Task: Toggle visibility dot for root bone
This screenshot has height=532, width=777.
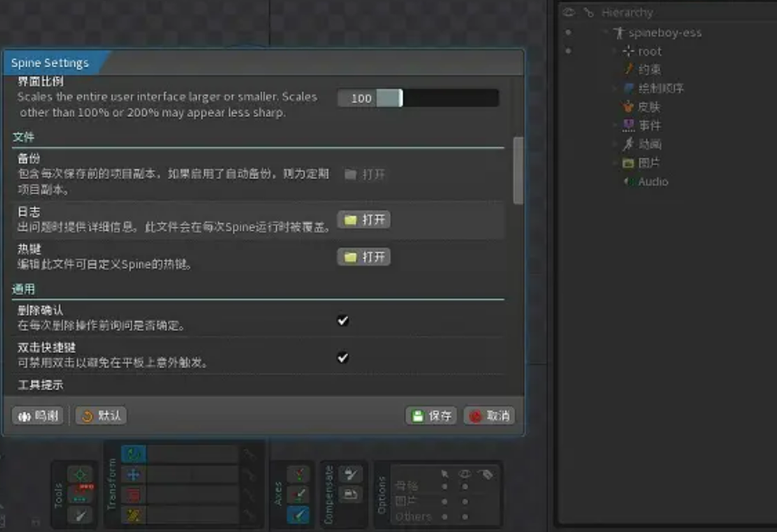Action: (x=568, y=50)
